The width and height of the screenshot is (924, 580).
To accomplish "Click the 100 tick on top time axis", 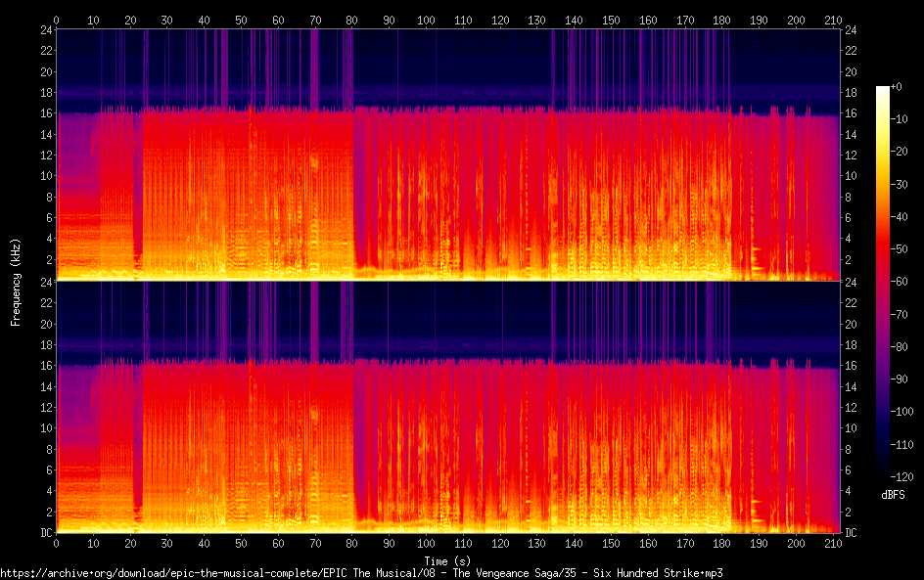I will (x=426, y=20).
